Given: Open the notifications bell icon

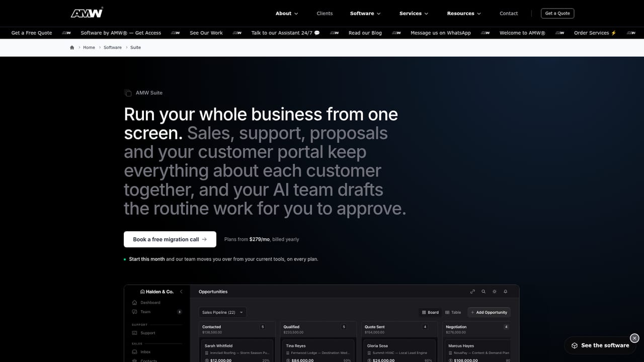Looking at the screenshot, I should (506, 292).
